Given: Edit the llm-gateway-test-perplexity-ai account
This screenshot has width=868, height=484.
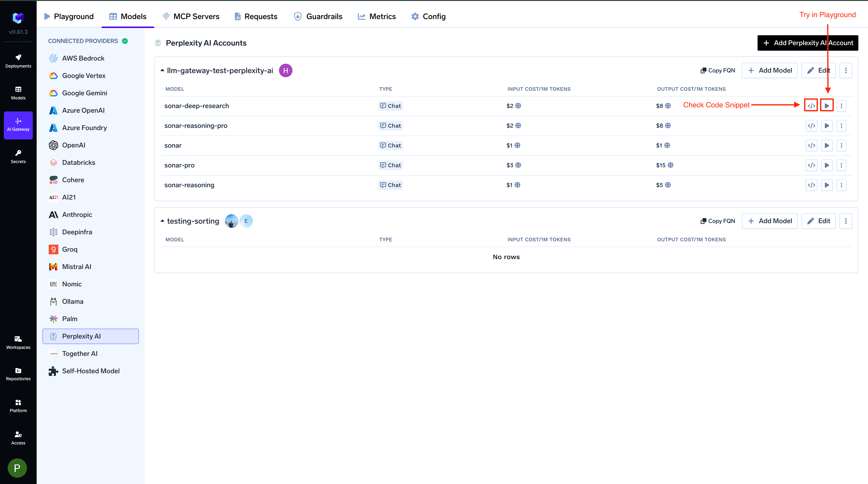Looking at the screenshot, I should click(x=819, y=70).
